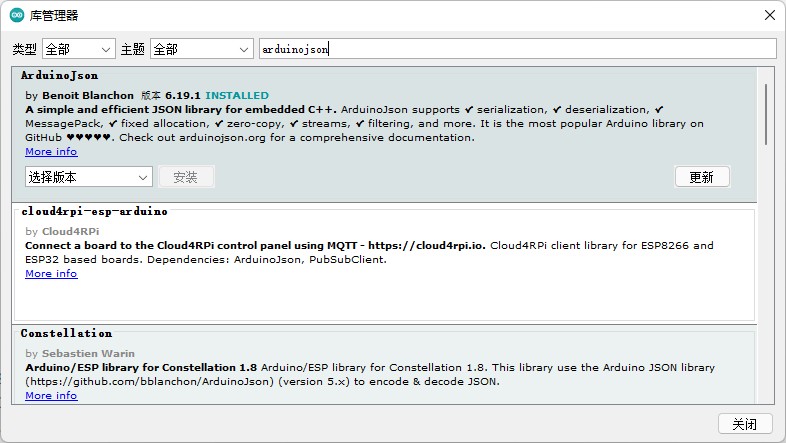Screen dimensions: 786x443
Task: Click the library list vertical scrollbar thumb
Action: click(765, 114)
